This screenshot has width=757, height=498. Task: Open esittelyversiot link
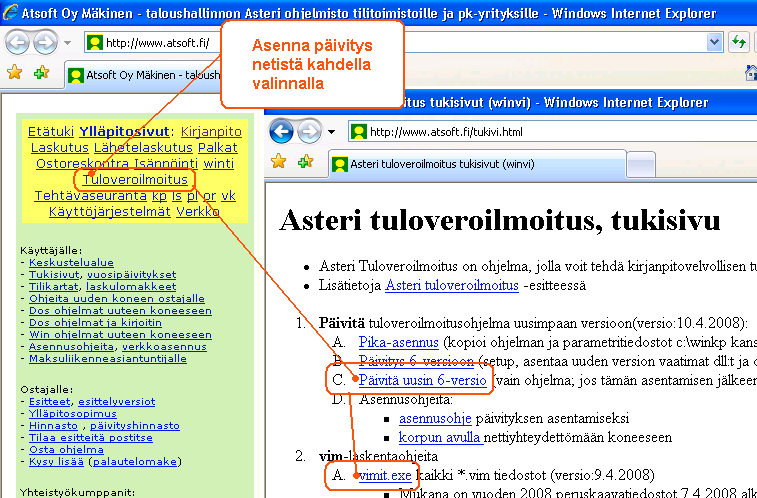117,401
